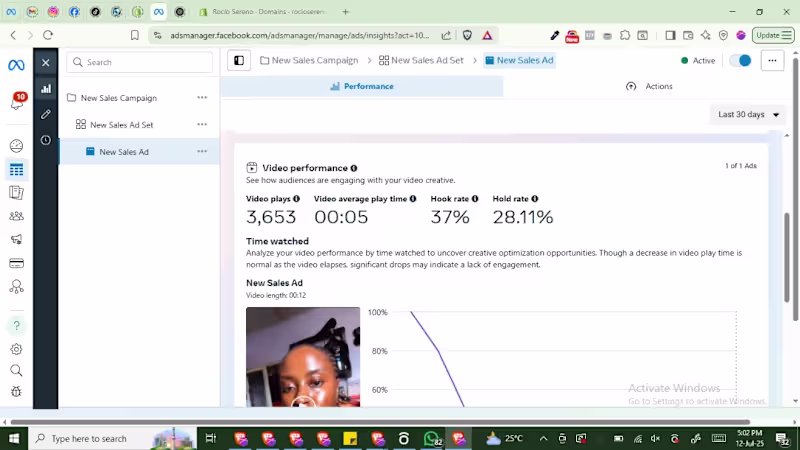The width and height of the screenshot is (800, 450).
Task: Show hidden system tray icons
Action: (543, 438)
